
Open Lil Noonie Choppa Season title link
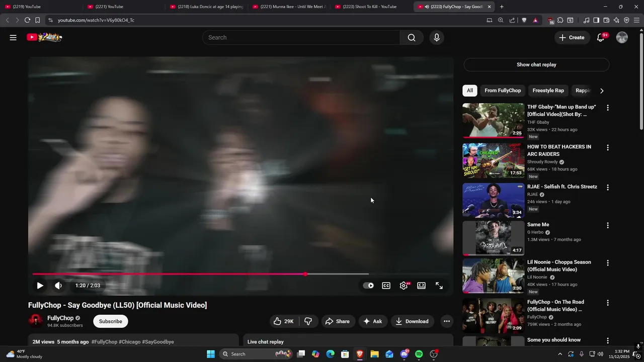[x=559, y=266]
